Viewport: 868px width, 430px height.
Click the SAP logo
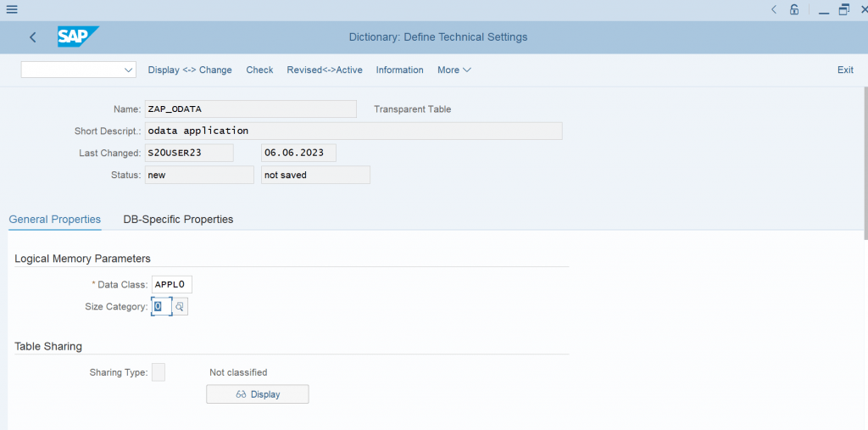pos(78,36)
